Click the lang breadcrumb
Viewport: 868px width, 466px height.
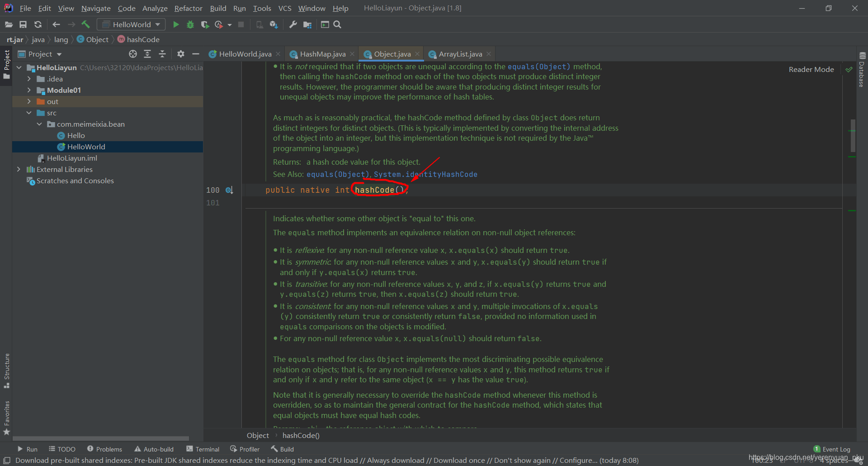pyautogui.click(x=61, y=40)
